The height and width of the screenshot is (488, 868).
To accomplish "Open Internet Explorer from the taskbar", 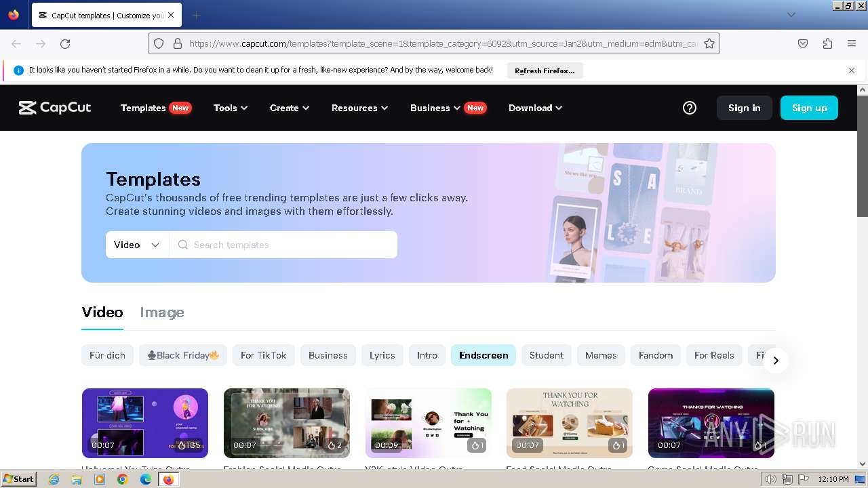I will pyautogui.click(x=54, y=479).
